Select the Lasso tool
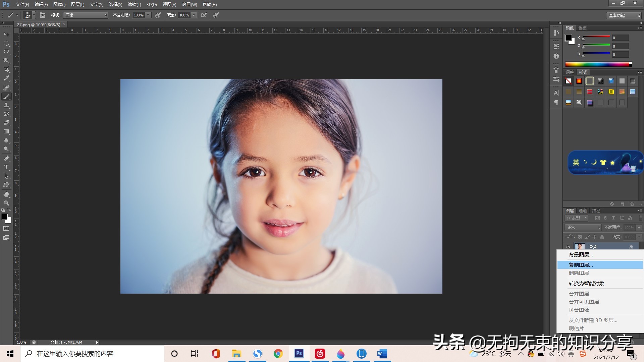 (x=6, y=52)
